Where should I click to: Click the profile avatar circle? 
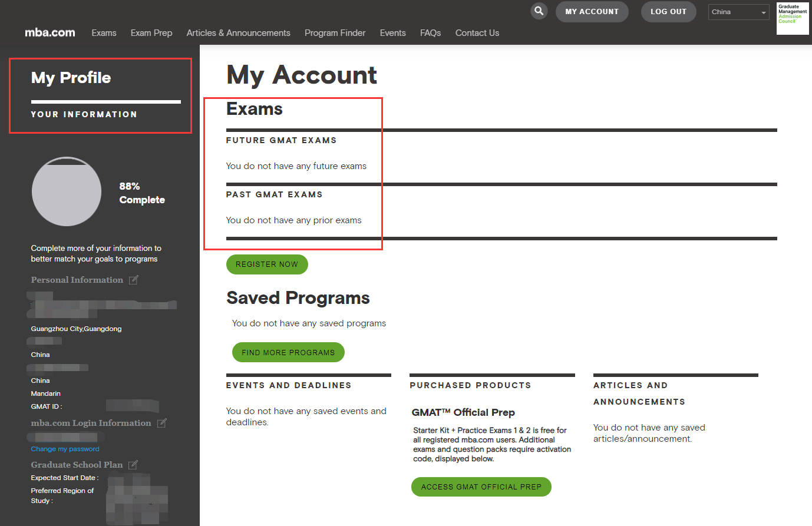(x=67, y=191)
